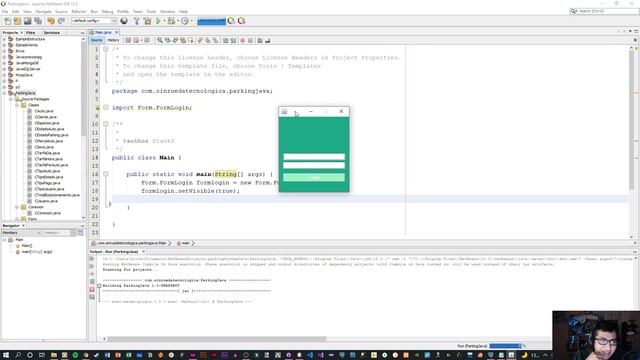This screenshot has width=640, height=360.
Task: Collapse the main method fold at line 16
Action: [106, 174]
